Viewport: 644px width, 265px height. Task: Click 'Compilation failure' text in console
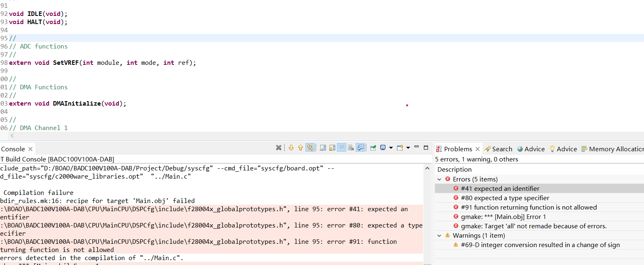(x=38, y=193)
